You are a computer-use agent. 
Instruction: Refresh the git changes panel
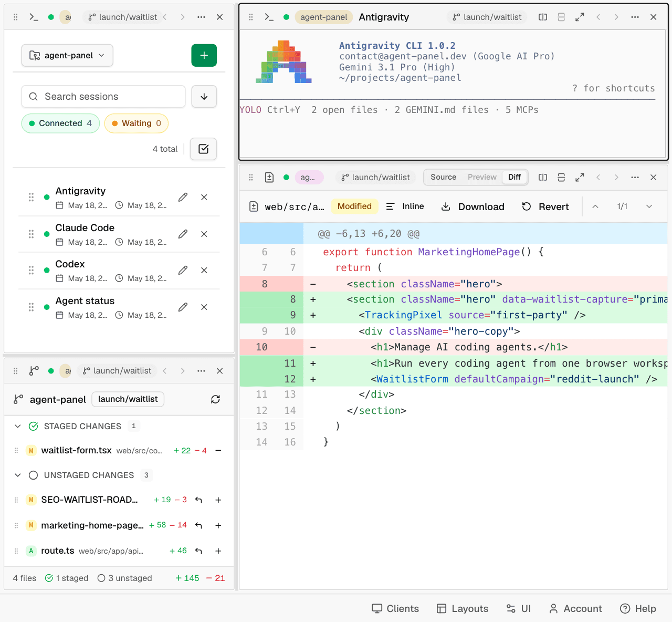coord(215,399)
